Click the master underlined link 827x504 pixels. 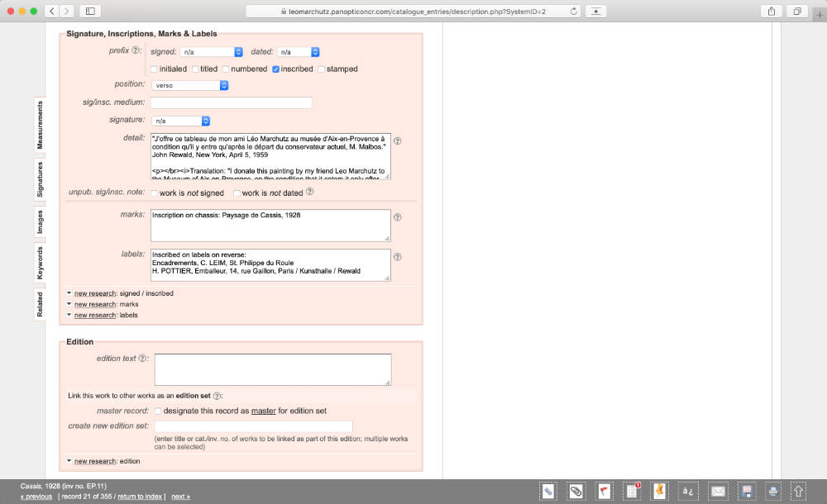pos(263,411)
